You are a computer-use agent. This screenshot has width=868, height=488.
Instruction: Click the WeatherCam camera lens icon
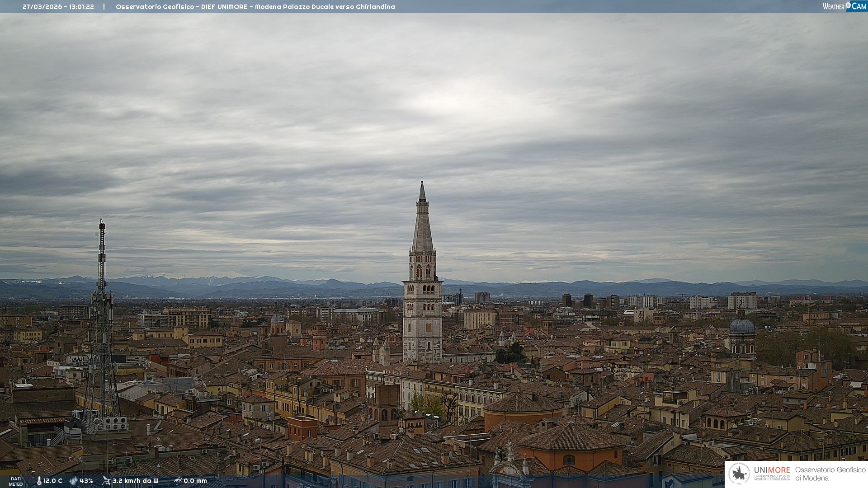pos(848,5)
